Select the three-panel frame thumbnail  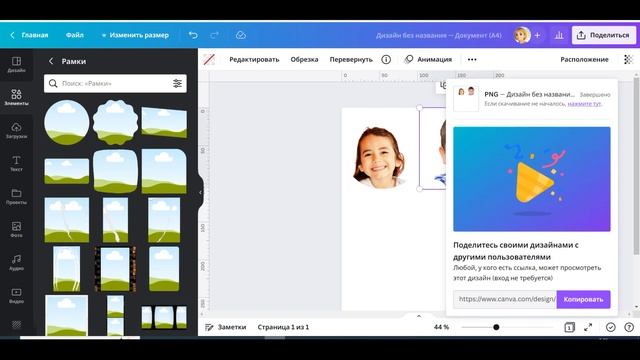click(x=164, y=317)
